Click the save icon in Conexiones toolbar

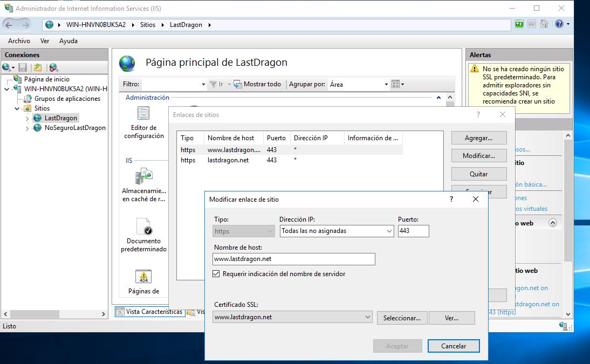coord(23,67)
